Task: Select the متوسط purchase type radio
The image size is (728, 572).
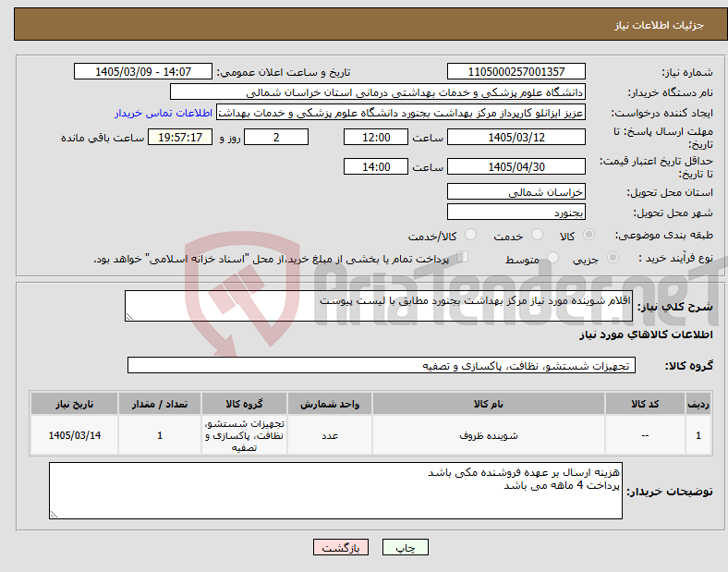Action: click(x=552, y=258)
